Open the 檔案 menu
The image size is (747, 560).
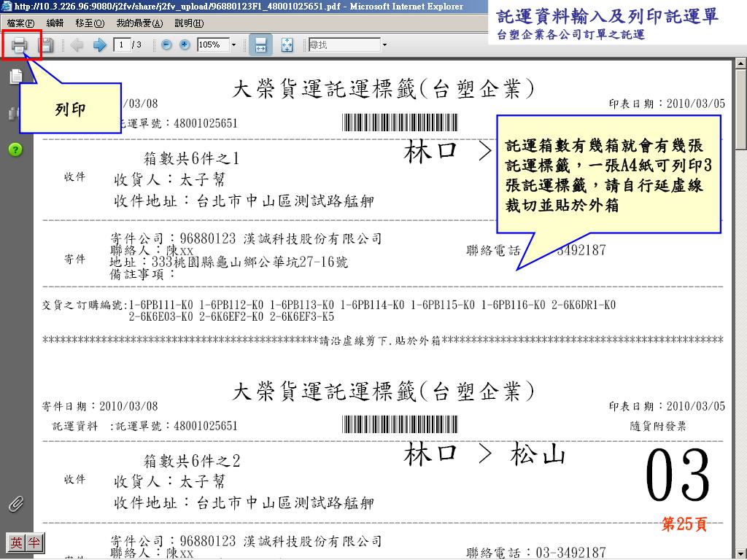tap(20, 23)
